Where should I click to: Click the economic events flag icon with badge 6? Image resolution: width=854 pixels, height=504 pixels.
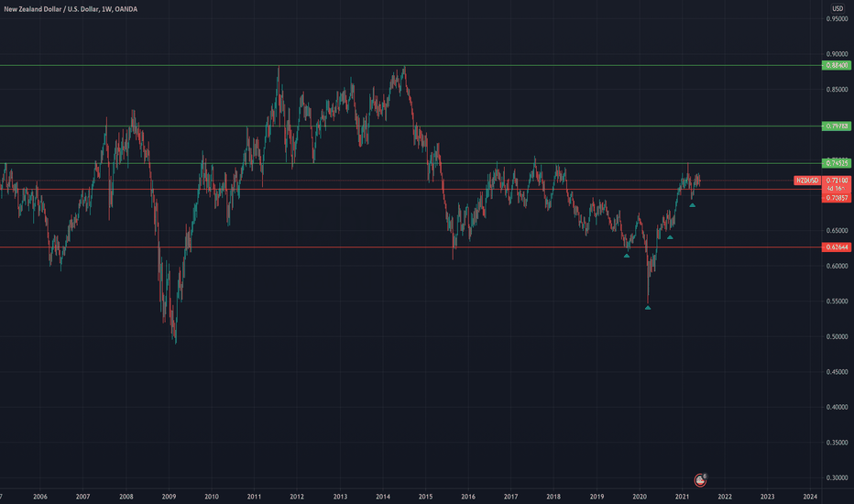[x=700, y=479]
